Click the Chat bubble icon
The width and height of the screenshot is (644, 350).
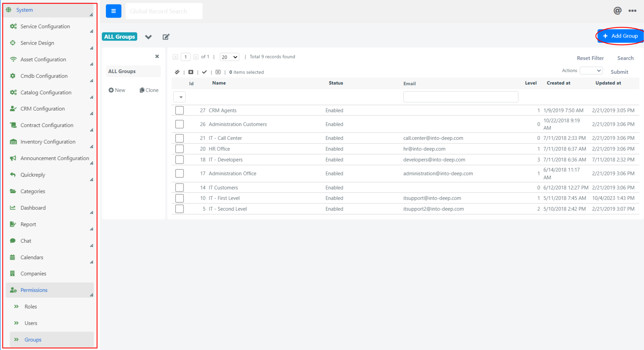[x=13, y=241]
